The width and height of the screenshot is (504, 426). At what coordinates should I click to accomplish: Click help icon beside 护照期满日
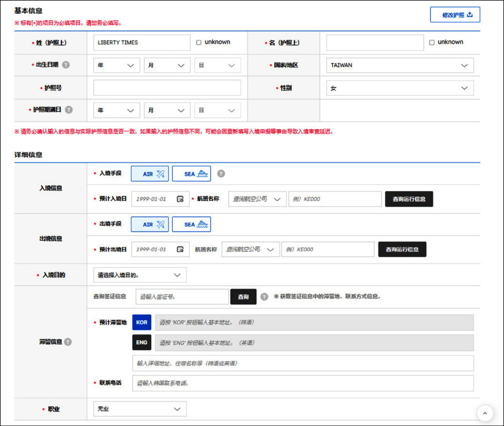[x=69, y=110]
